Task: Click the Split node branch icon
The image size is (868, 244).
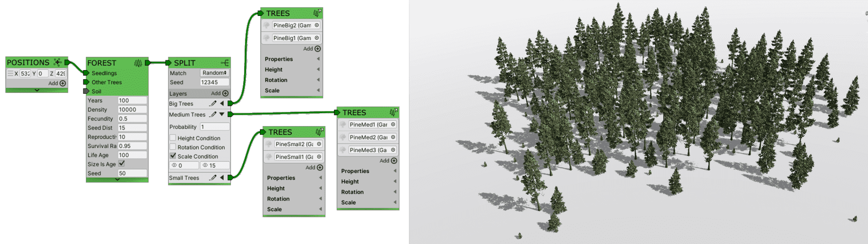Action: click(224, 63)
